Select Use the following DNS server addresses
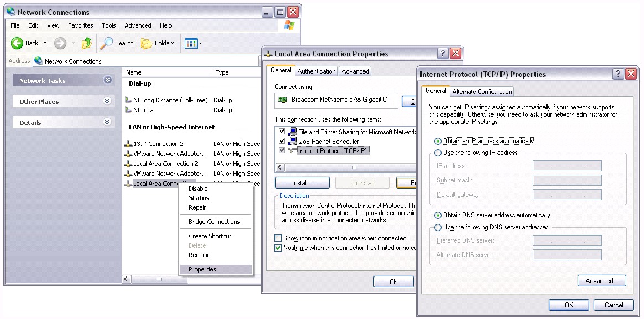Image resolution: width=644 pixels, height=319 pixels. coord(438,227)
